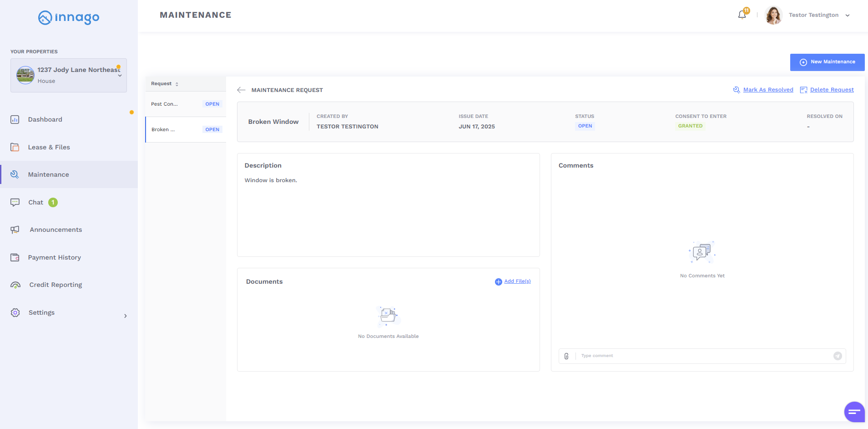Click the plus icon next to Add File(s)

[498, 282]
